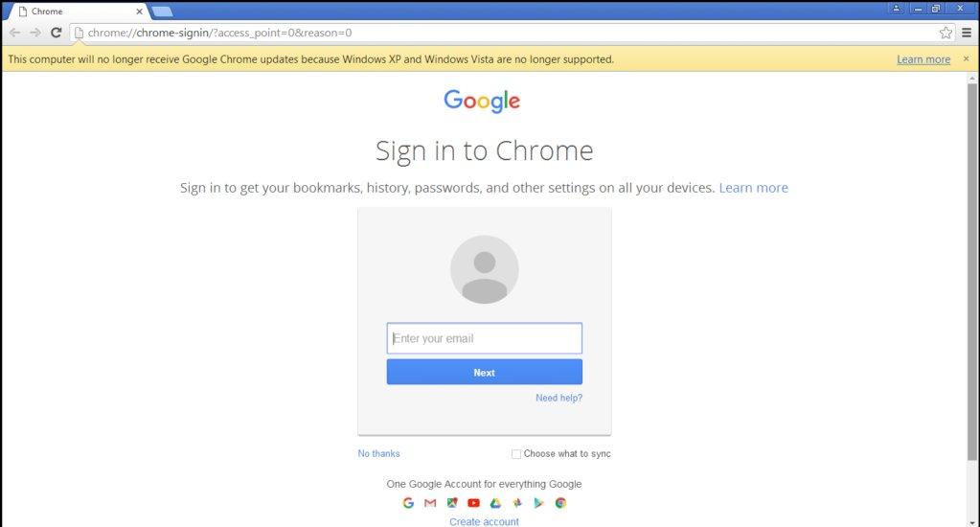This screenshot has width=980, height=527.
Task: Open the Chrome hamburger menu
Action: [x=967, y=33]
